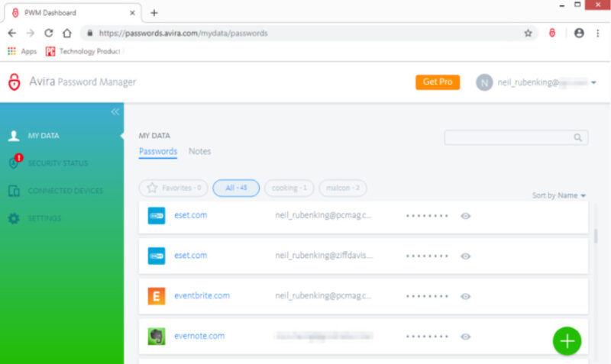Click the Evernote elephant logo icon
Image resolution: width=611 pixels, height=364 pixels.
[157, 336]
